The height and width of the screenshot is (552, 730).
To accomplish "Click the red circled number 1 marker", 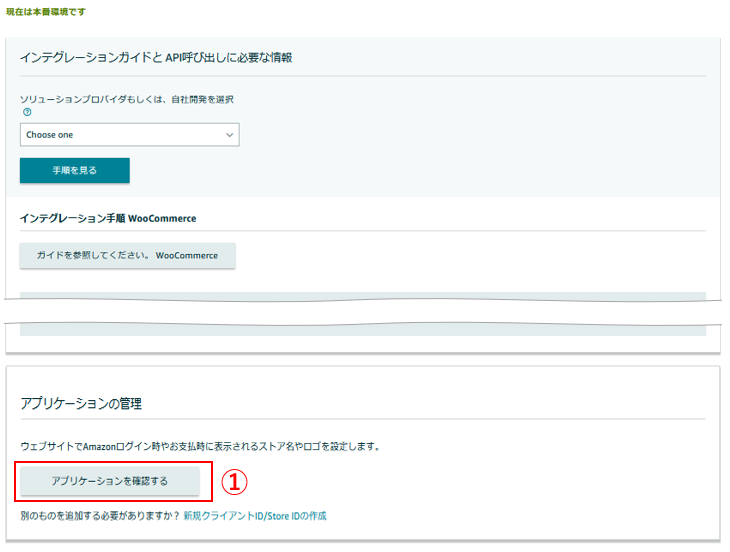I will (232, 482).
